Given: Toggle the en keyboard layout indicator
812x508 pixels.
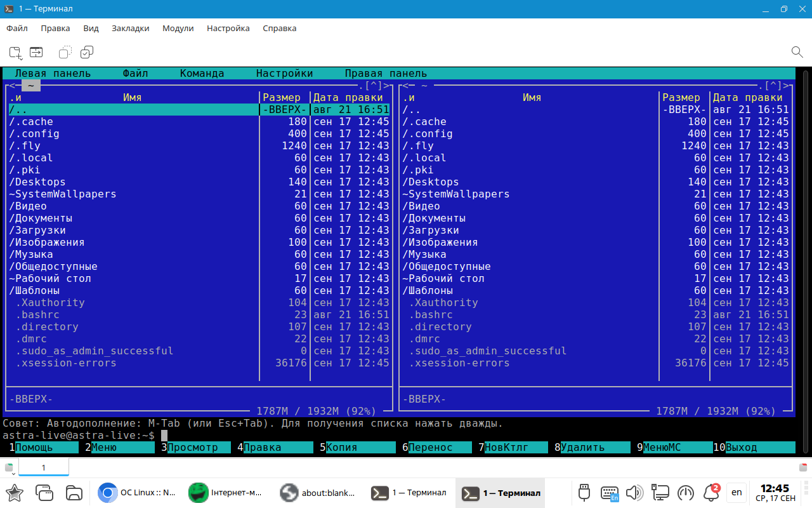Looking at the screenshot, I should click(x=737, y=492).
